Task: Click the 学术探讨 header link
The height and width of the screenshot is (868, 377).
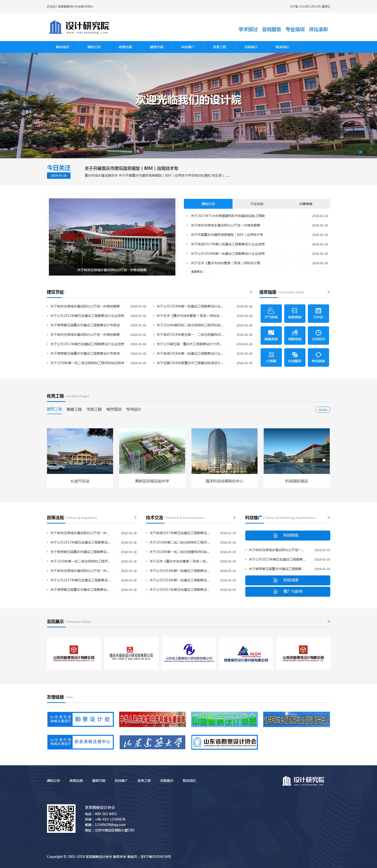Action: pyautogui.click(x=248, y=29)
